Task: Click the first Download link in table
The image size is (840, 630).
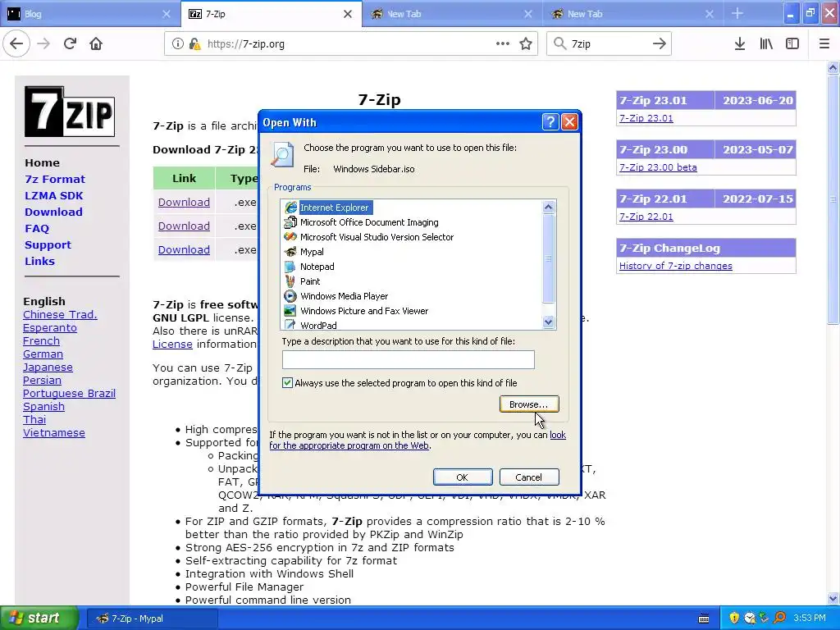Action: pyautogui.click(x=184, y=202)
